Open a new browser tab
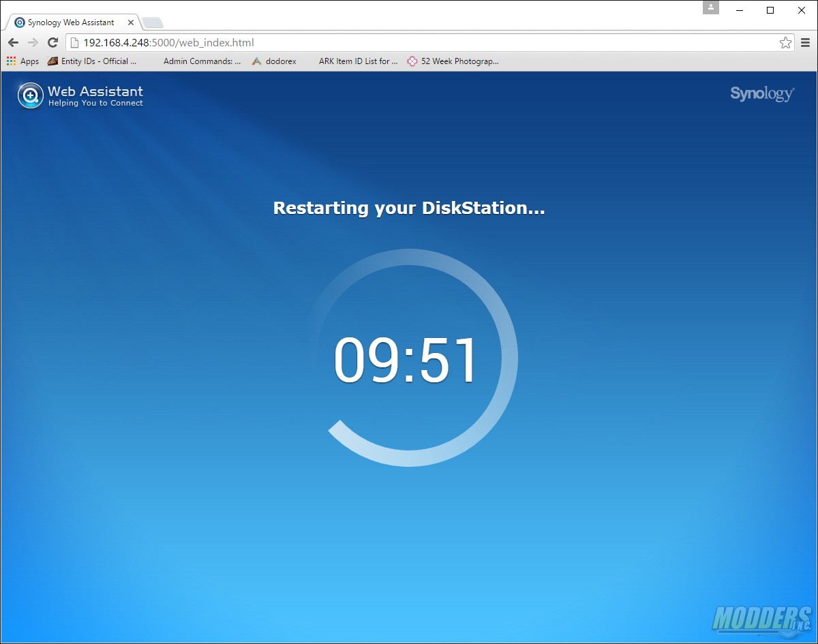Viewport: 818px width, 644px height. coord(153,23)
